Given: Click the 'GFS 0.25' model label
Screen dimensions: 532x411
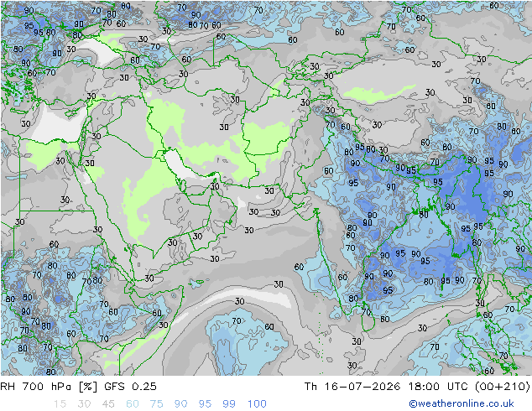Looking at the screenshot, I should click(130, 387).
